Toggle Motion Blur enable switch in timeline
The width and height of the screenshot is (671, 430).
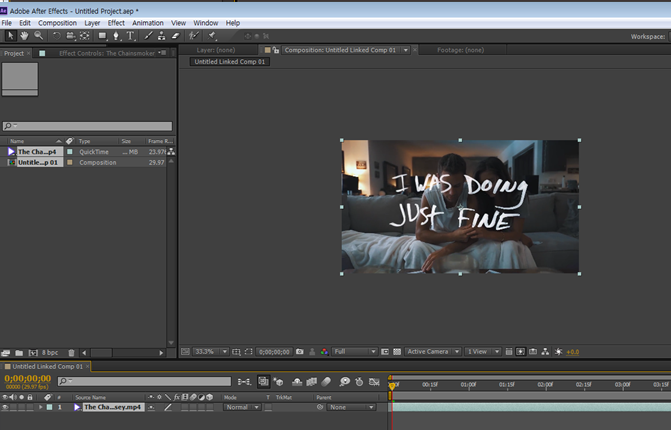click(326, 382)
